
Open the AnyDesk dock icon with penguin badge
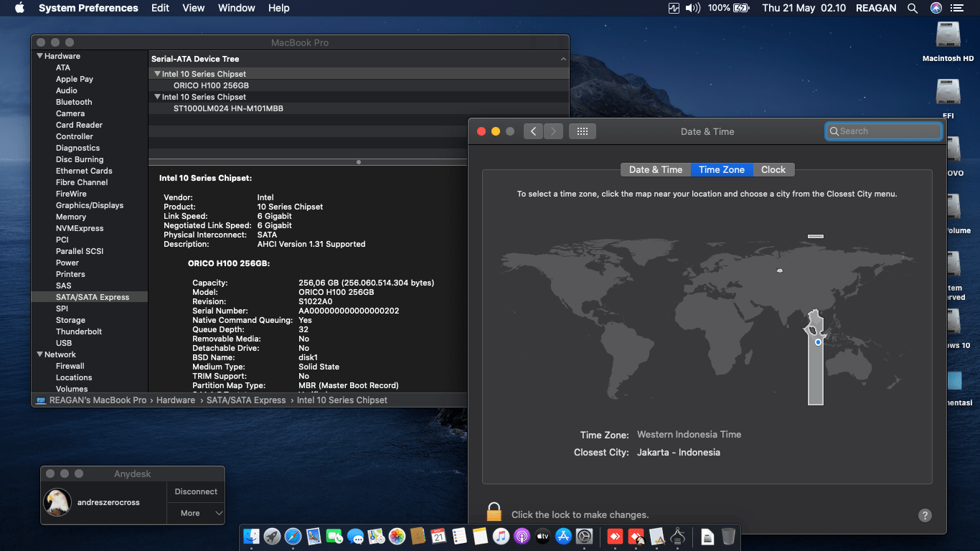(x=636, y=536)
